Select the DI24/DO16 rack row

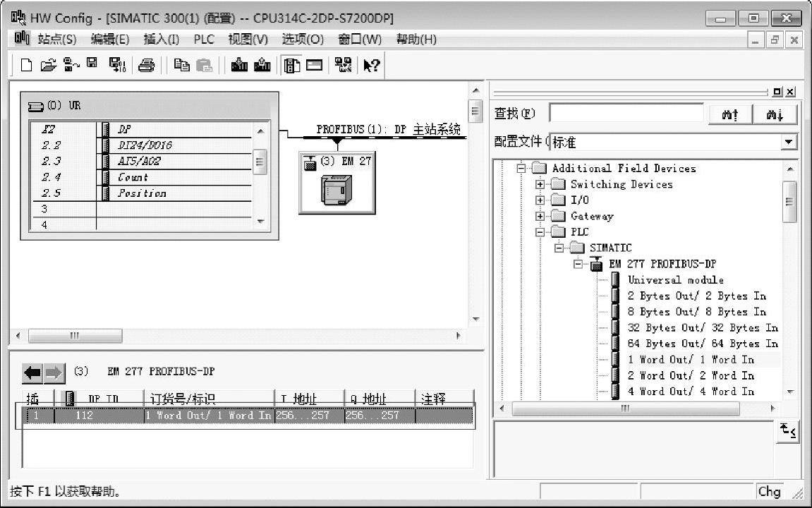(141, 145)
